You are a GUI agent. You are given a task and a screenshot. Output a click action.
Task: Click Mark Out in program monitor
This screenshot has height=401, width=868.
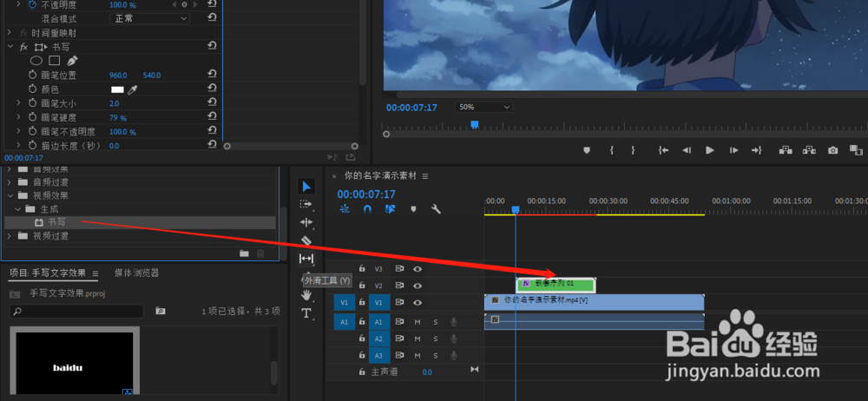[633, 150]
